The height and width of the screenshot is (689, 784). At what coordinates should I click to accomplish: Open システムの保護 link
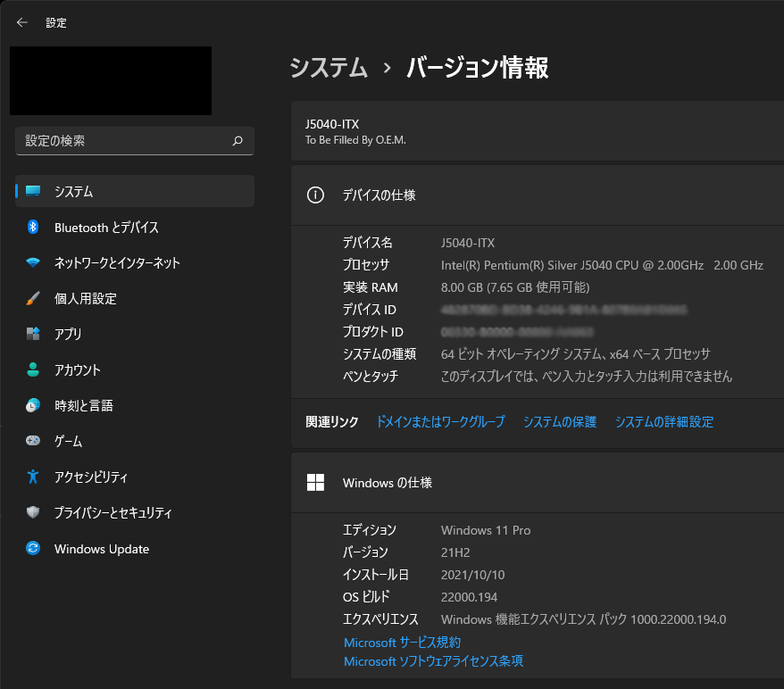(x=560, y=421)
